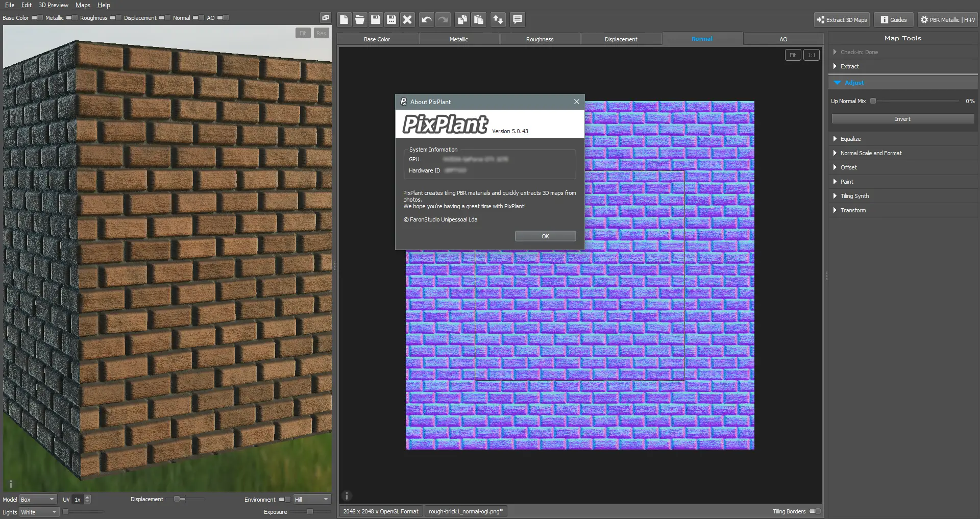Expand the Extract section

pyautogui.click(x=903, y=66)
